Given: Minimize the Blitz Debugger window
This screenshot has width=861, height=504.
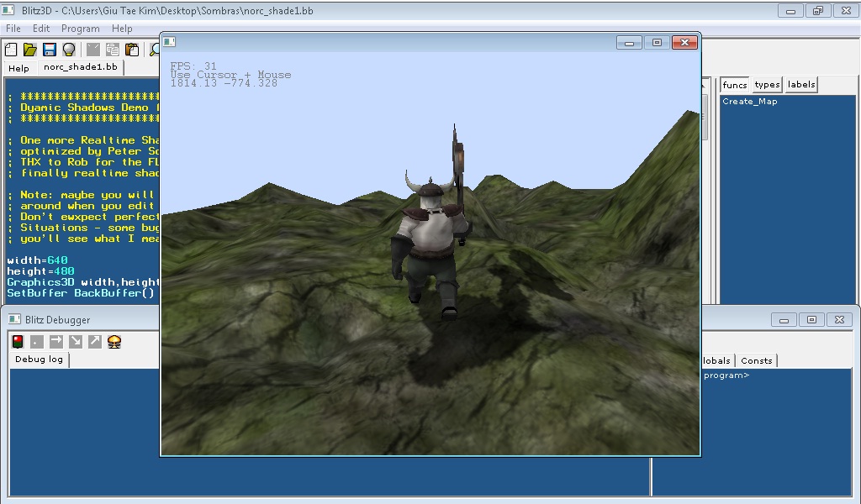Looking at the screenshot, I should click(x=784, y=320).
